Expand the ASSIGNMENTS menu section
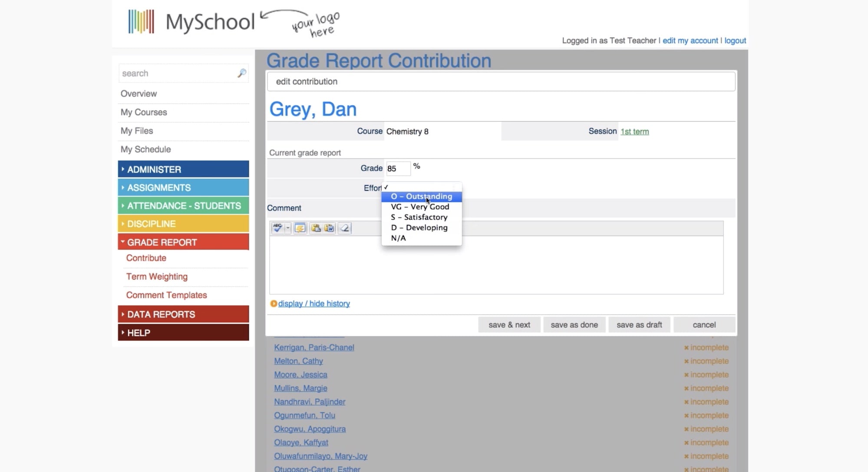Screen dimensions: 868x472 183,187
